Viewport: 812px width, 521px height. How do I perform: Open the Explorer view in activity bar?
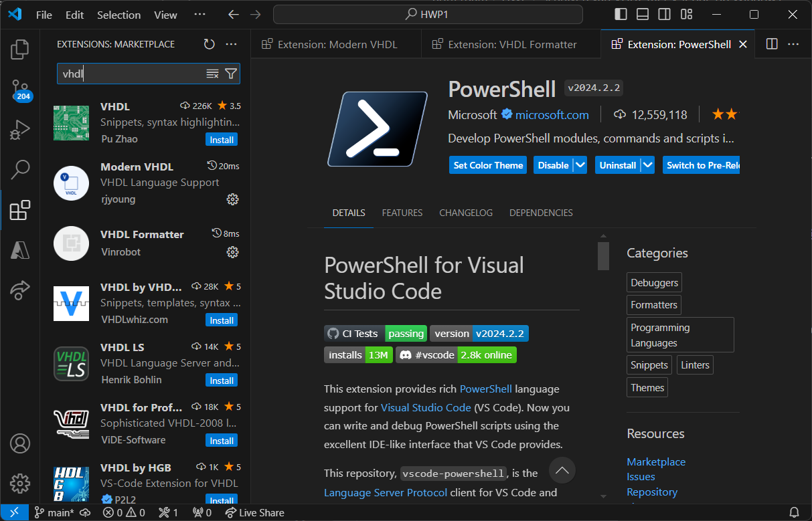(20, 49)
